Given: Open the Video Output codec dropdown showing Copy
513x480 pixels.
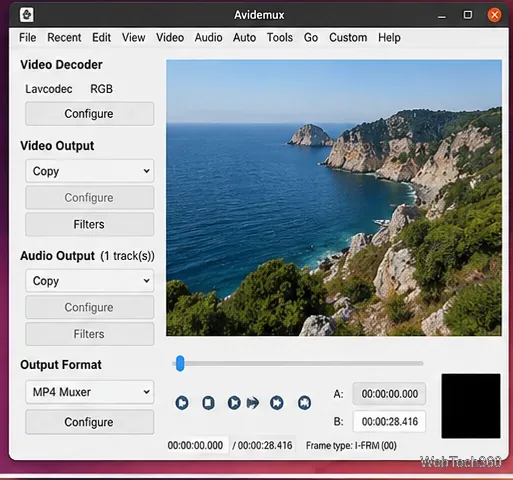Looking at the screenshot, I should (90, 171).
